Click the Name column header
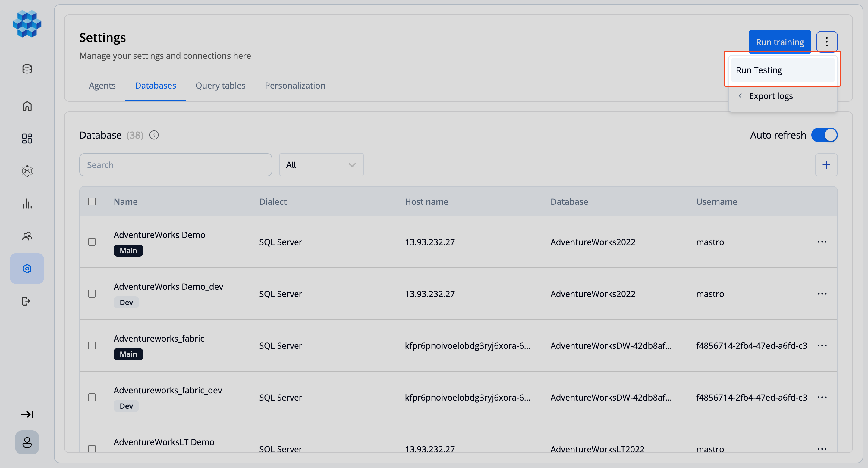Viewport: 868px width, 468px height. click(125, 202)
